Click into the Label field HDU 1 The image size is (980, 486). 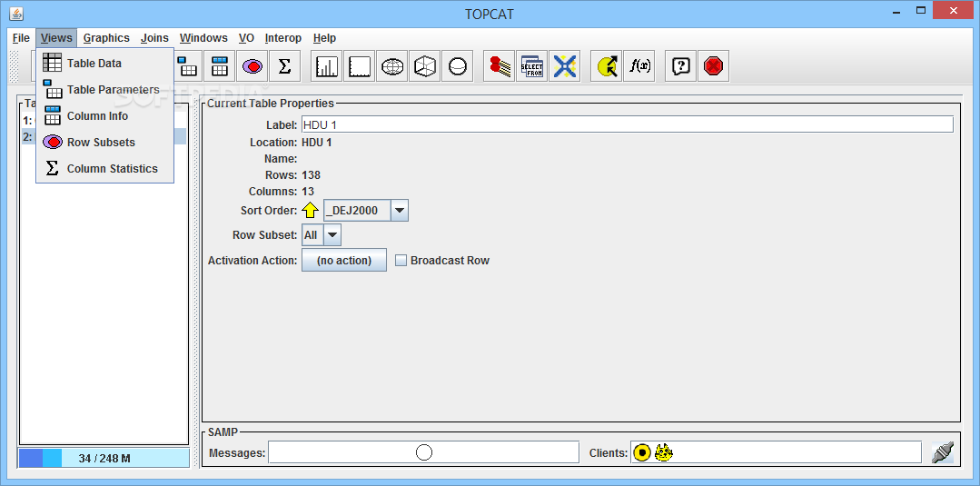point(627,124)
